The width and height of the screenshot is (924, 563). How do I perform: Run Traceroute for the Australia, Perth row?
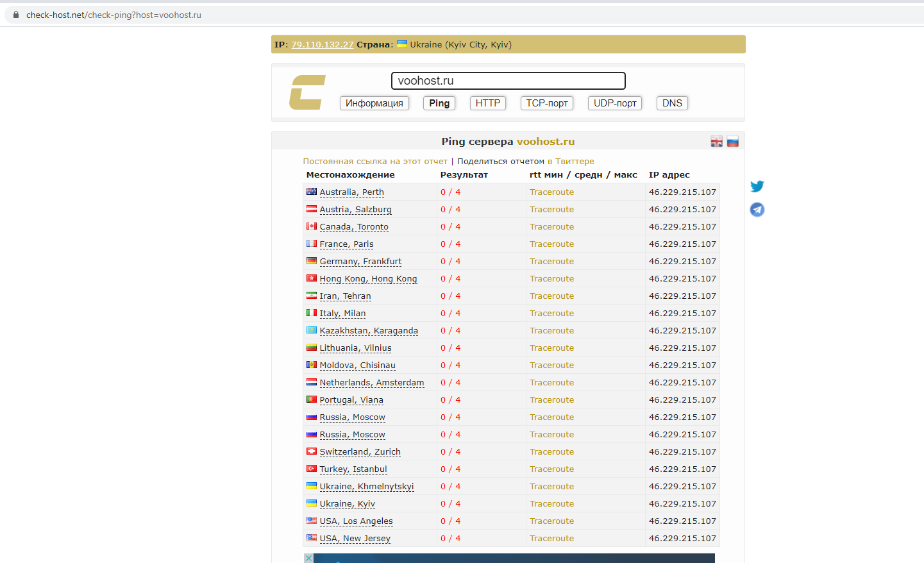[x=552, y=192]
